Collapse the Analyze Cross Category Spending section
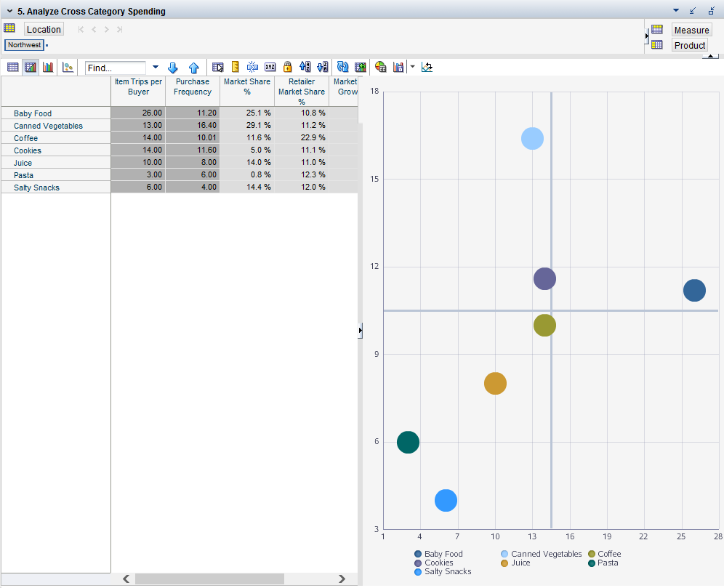724x588 pixels. (x=9, y=11)
